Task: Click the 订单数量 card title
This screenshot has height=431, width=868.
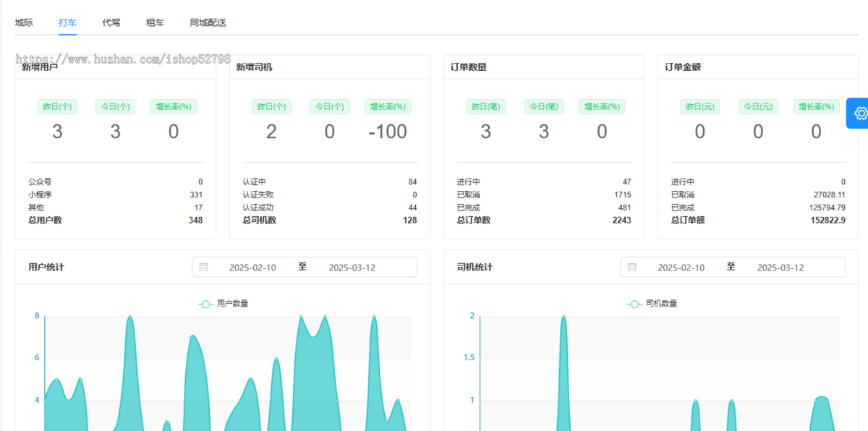Action: click(x=469, y=67)
